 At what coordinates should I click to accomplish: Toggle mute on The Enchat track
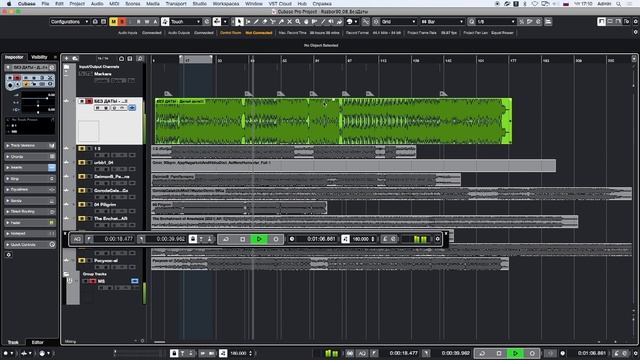click(82, 218)
